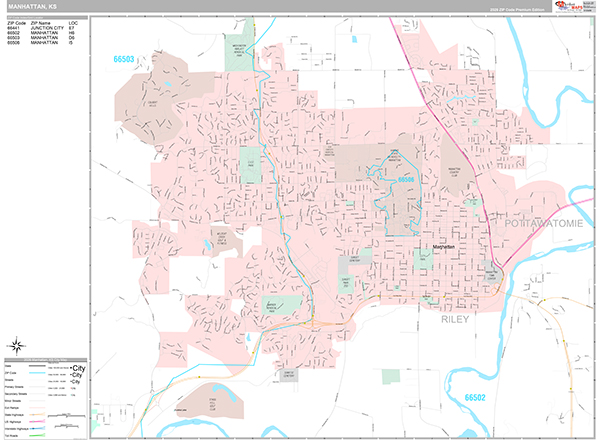Click the brown Colbert Hills golf area
600x440 pixels.
(x=153, y=103)
